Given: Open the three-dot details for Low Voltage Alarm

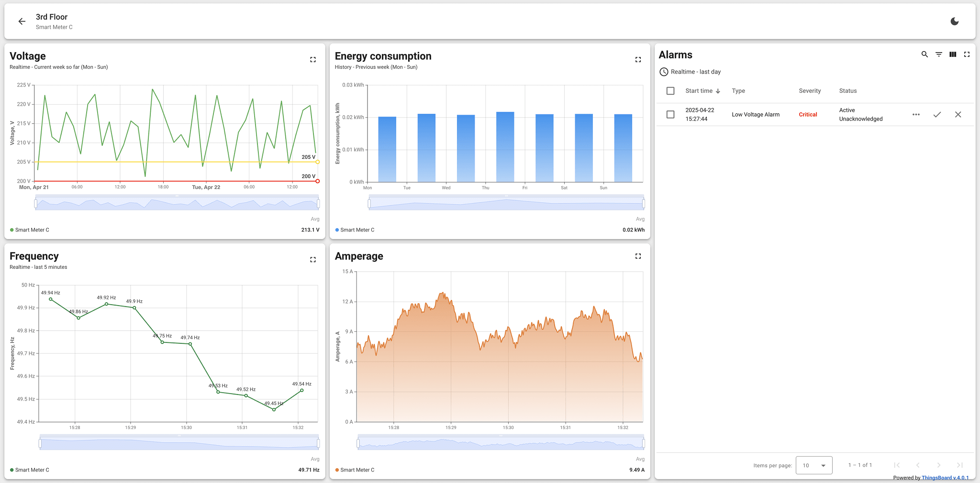Looking at the screenshot, I should 916,115.
